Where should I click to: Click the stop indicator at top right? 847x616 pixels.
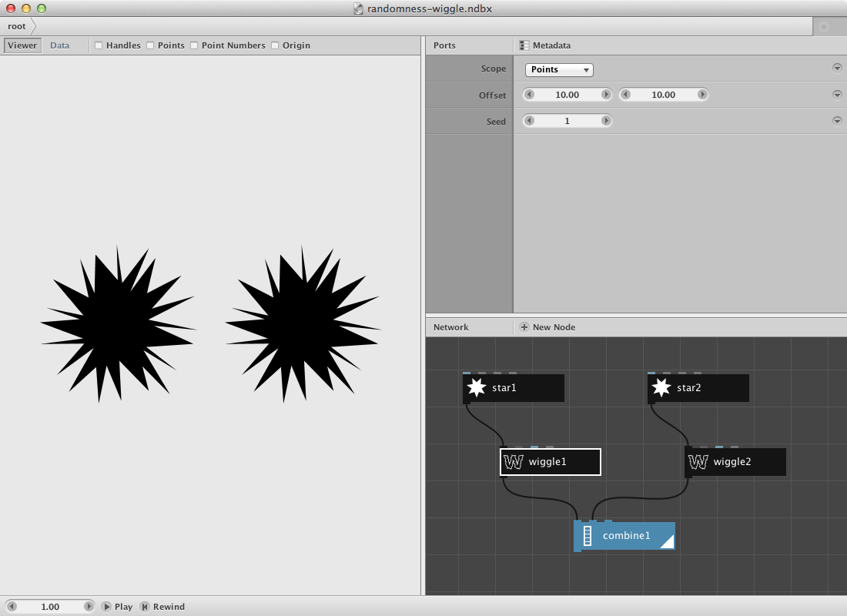(824, 26)
